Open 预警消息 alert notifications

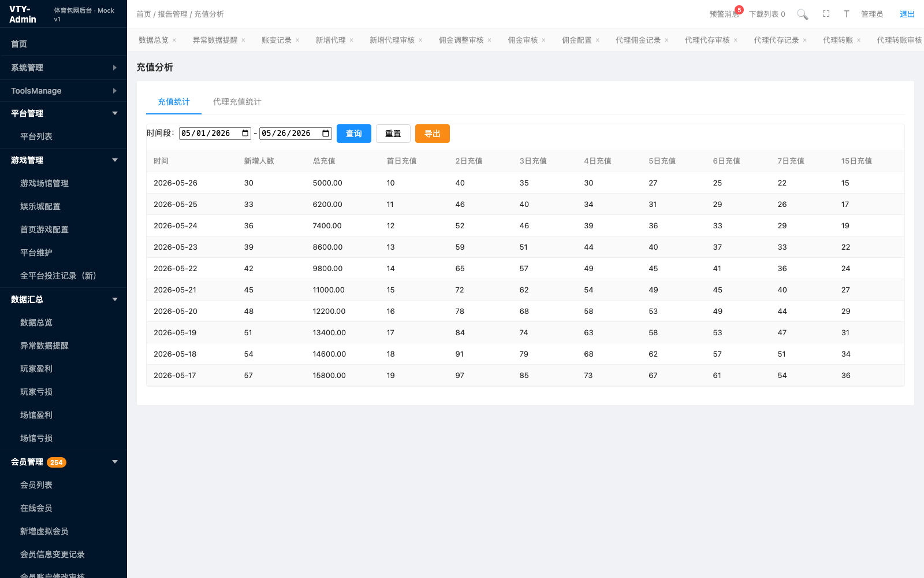(725, 14)
